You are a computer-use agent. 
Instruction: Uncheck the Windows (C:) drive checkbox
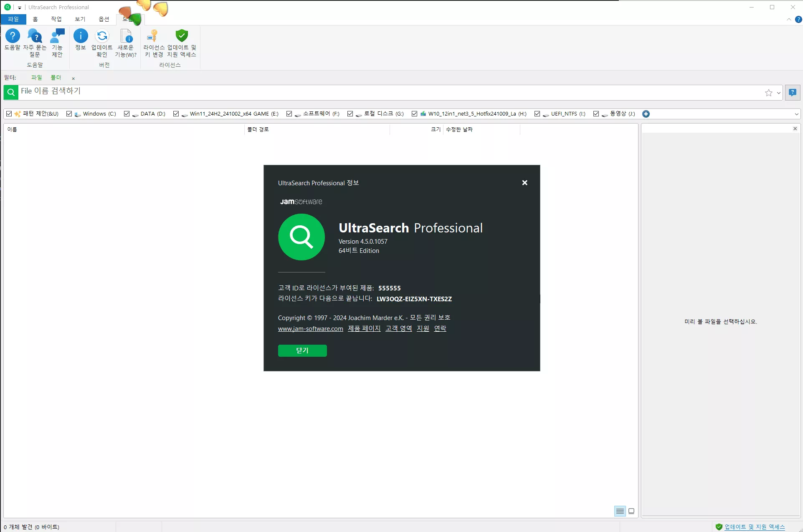(69, 114)
